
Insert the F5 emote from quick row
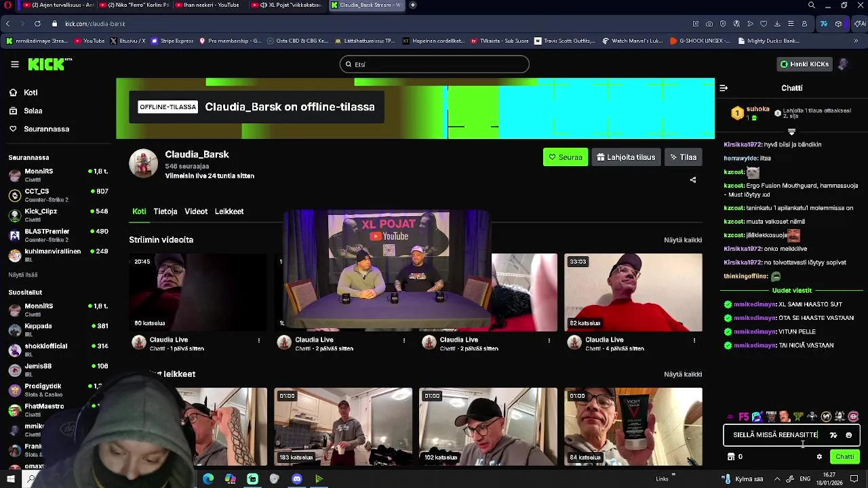point(744,416)
